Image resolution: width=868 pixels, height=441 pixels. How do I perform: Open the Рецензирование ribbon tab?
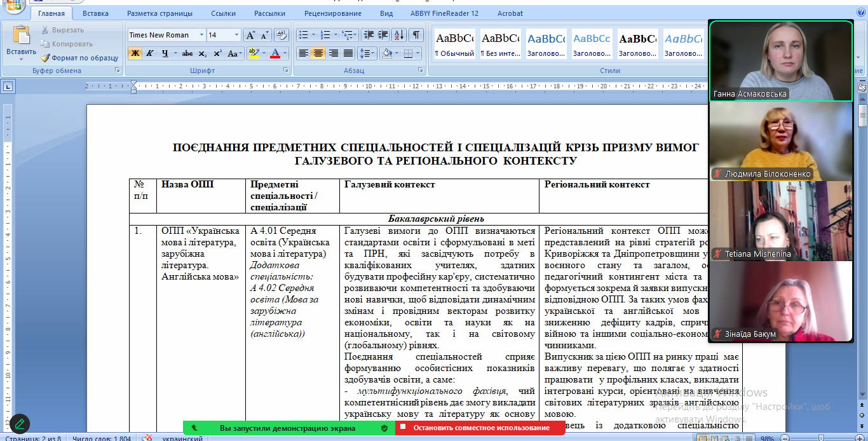tap(329, 13)
